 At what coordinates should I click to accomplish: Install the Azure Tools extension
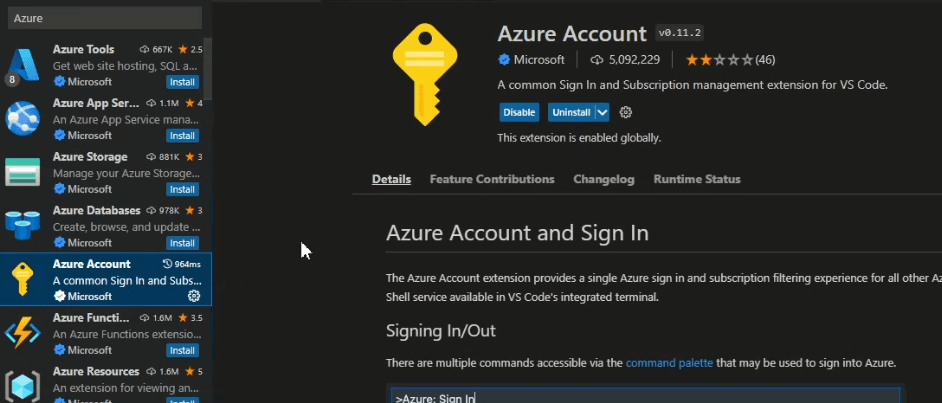(182, 82)
